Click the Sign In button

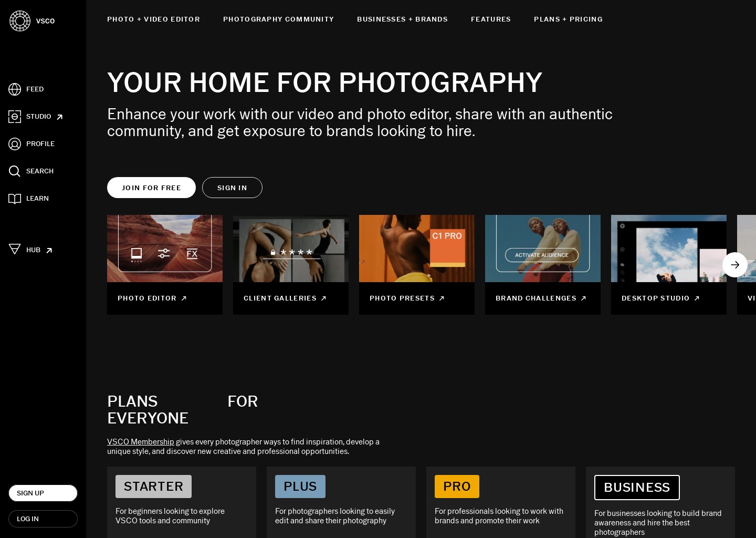coord(232,188)
